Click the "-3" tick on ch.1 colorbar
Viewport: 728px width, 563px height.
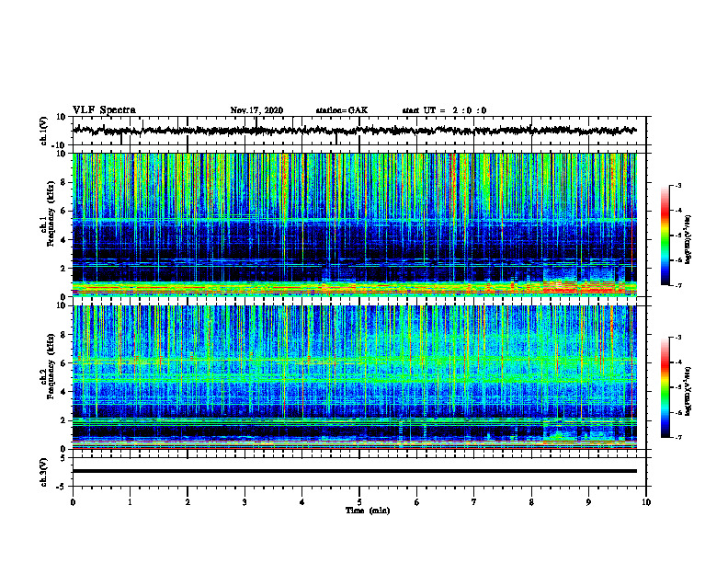pos(677,185)
